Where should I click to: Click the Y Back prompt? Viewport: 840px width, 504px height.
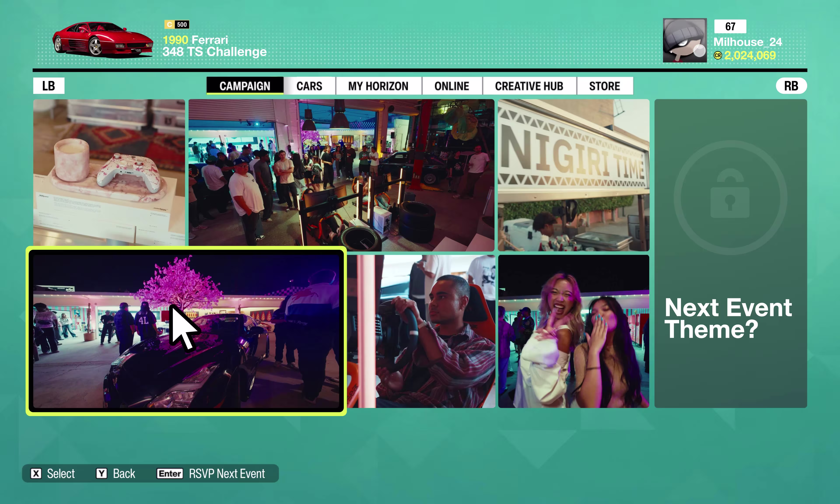[x=116, y=473]
